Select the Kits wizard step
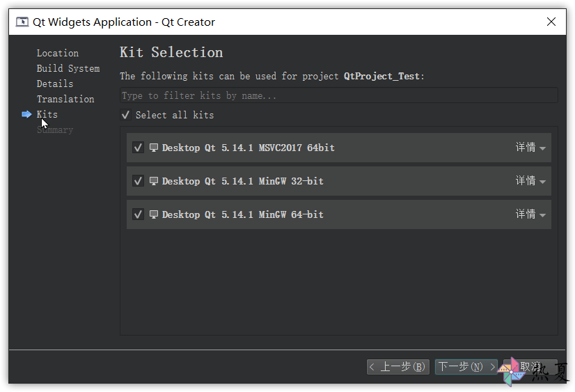This screenshot has height=392, width=575. (x=47, y=114)
